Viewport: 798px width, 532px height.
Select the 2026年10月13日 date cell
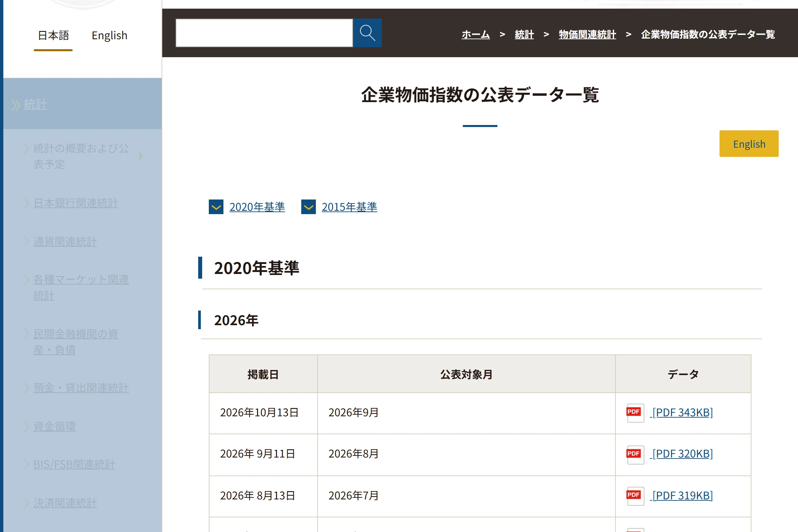[x=263, y=413]
